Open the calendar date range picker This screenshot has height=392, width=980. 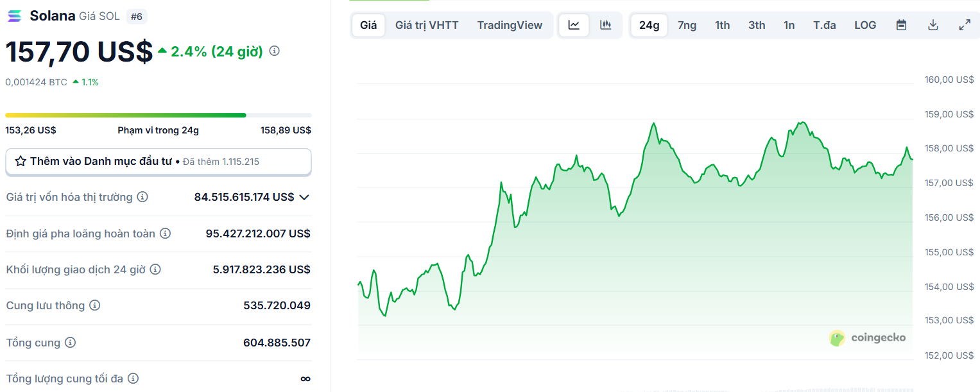[901, 25]
